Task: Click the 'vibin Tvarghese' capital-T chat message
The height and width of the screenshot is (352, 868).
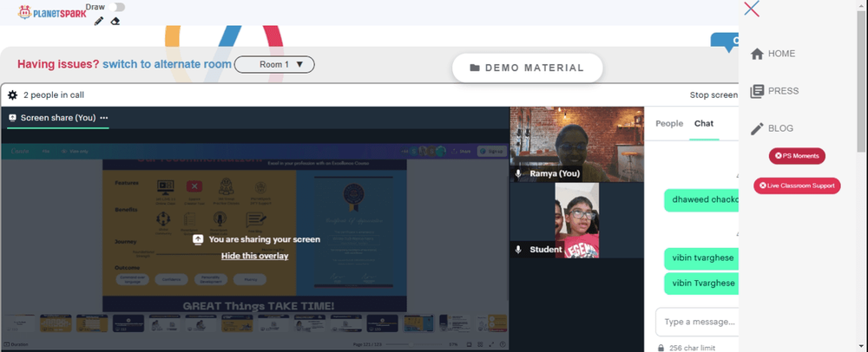Action: 701,284
